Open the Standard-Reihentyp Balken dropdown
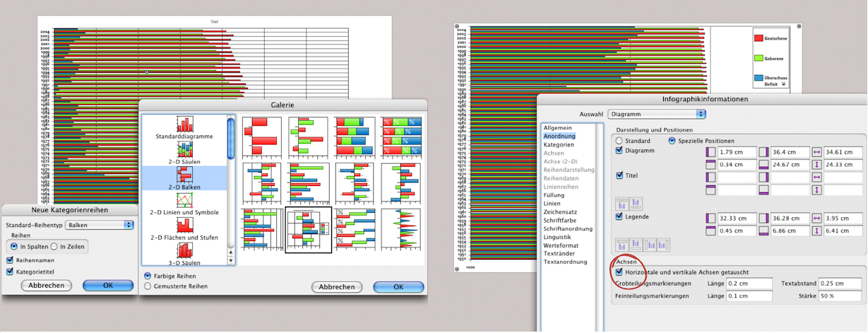 [x=100, y=225]
